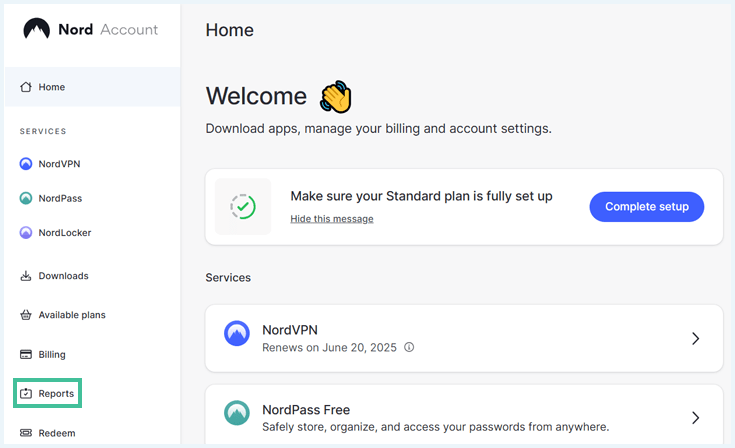Expand the NordPass Free card chevron
This screenshot has width=735, height=448.
tap(696, 418)
